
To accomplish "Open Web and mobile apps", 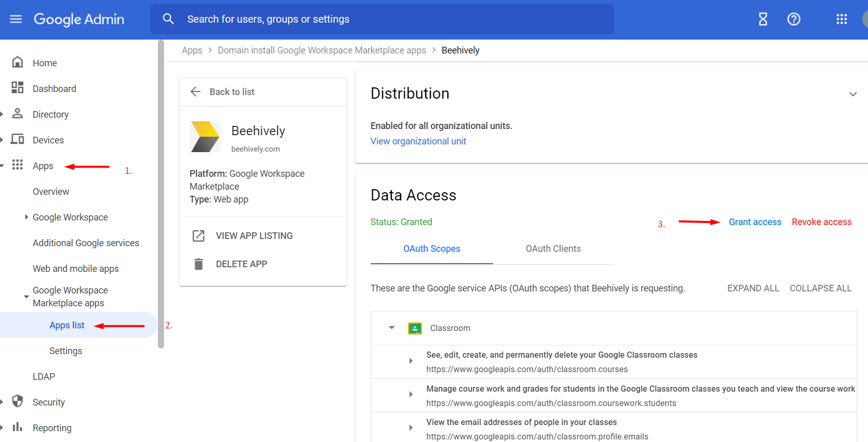I will coord(76,269).
